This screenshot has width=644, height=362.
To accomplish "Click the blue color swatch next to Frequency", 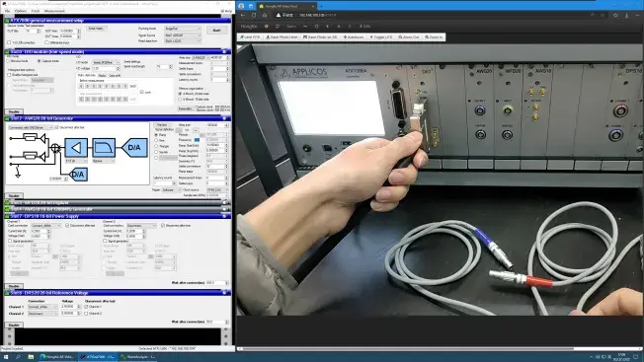I will click(197, 140).
